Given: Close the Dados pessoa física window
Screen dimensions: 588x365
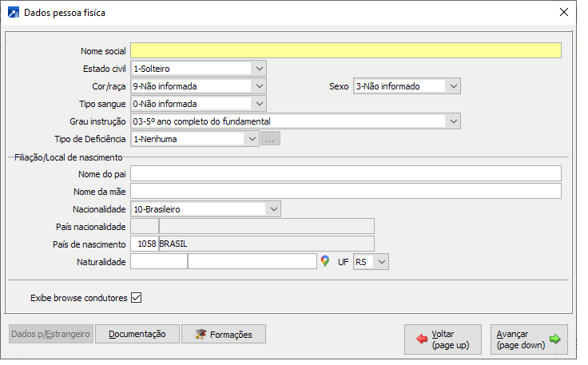Looking at the screenshot, I should point(563,12).
